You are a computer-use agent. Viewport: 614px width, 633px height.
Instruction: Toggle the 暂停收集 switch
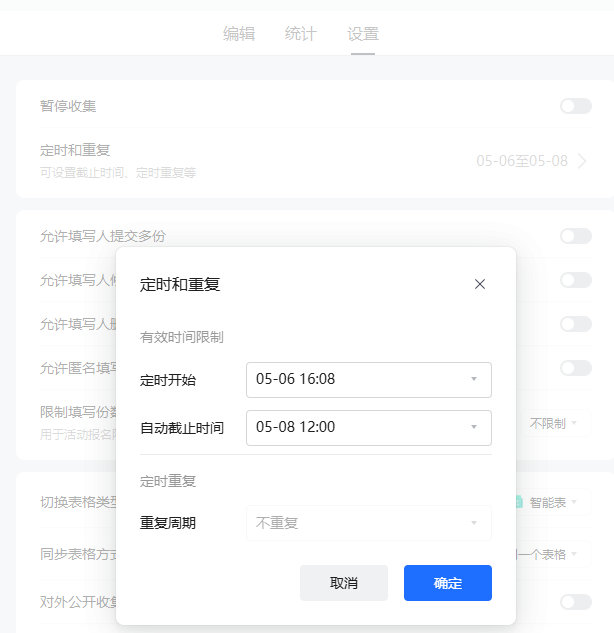click(x=575, y=106)
